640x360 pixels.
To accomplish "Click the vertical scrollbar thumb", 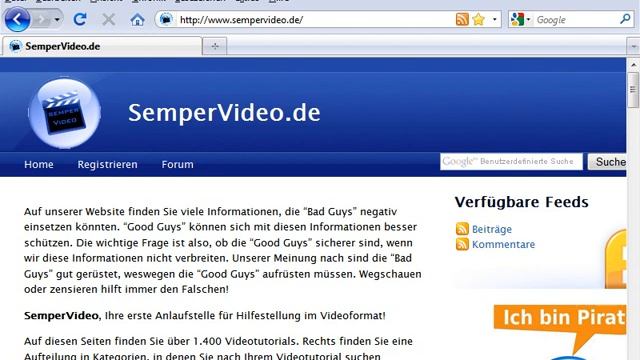I will click(x=633, y=90).
